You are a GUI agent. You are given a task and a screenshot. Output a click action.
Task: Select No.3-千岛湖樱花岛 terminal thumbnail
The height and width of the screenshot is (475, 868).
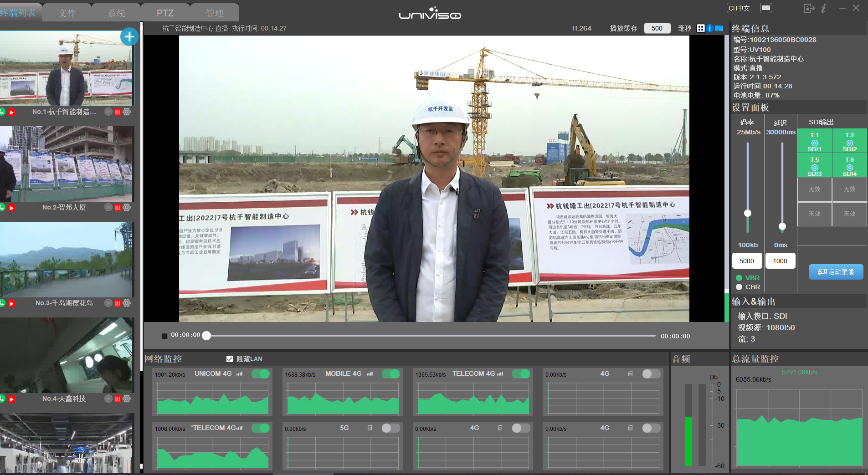click(67, 260)
